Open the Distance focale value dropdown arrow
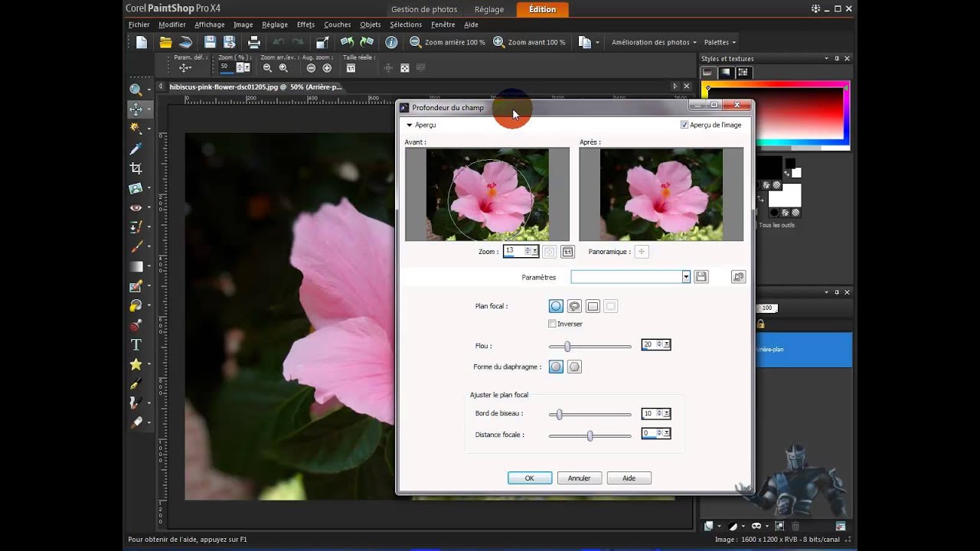The width and height of the screenshot is (980, 551). point(667,433)
